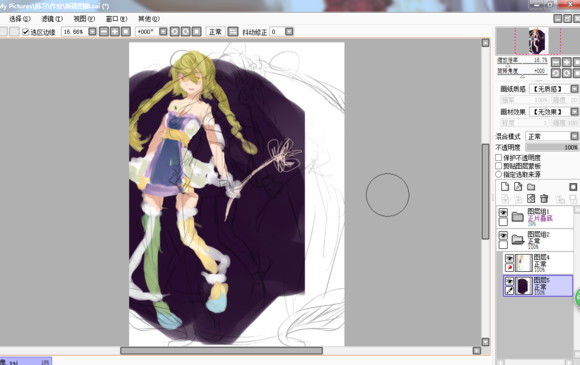Add a layer mask with mask icon
Image resolution: width=580 pixels, height=365 pixels.
573,187
